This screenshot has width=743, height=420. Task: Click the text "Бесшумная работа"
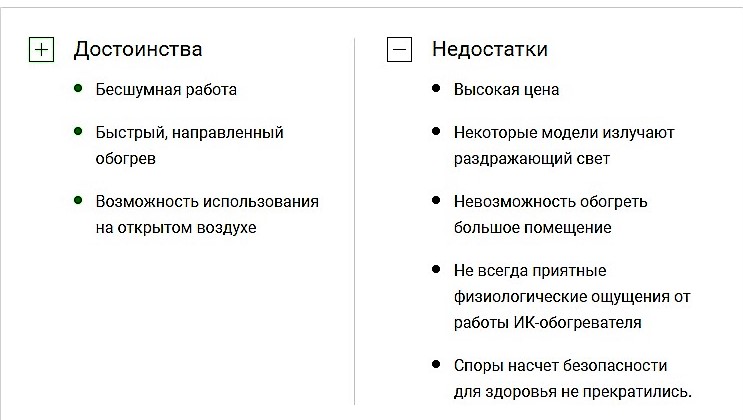166,90
